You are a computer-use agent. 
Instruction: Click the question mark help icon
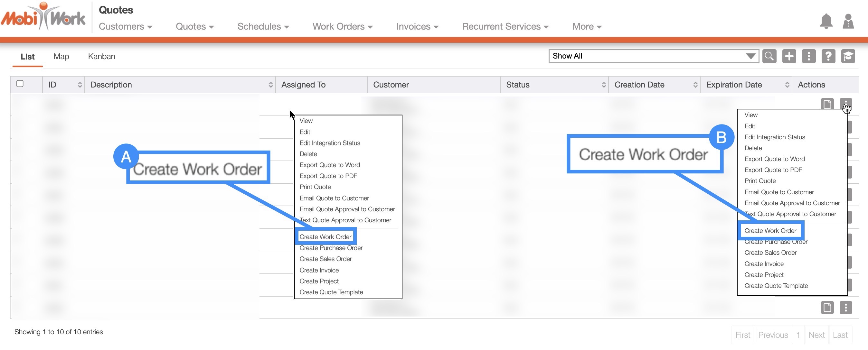(828, 56)
